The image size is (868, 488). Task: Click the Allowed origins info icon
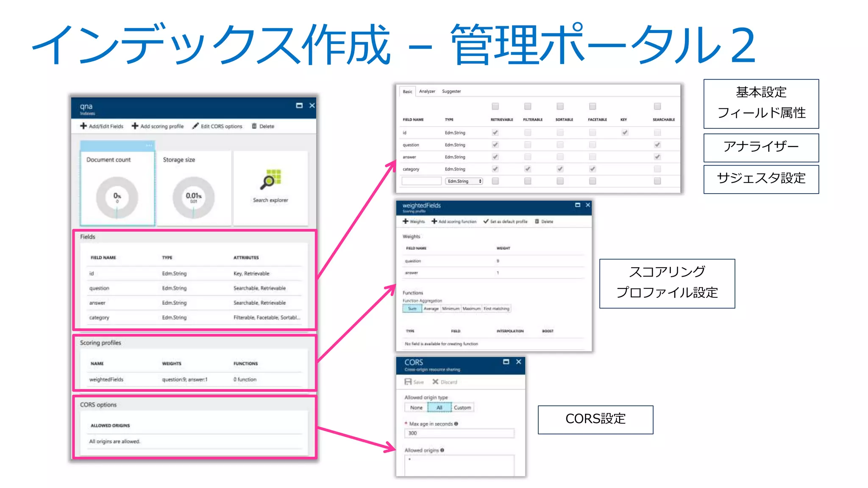click(442, 450)
